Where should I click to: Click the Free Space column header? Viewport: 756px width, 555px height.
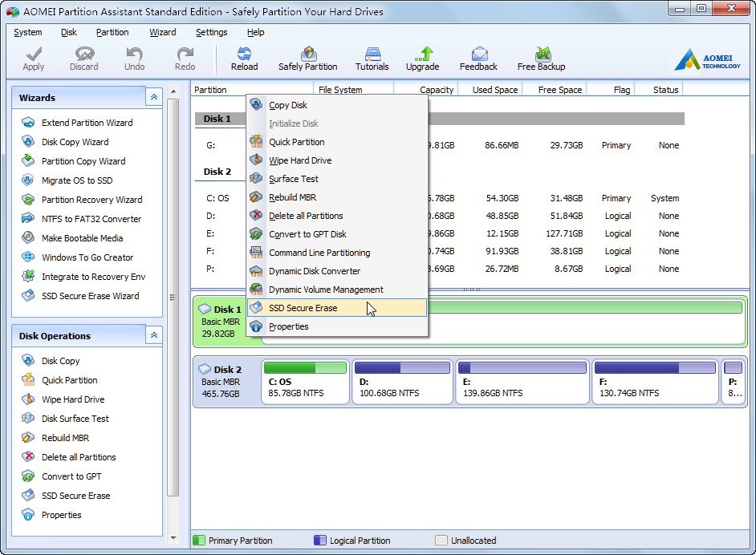click(559, 90)
